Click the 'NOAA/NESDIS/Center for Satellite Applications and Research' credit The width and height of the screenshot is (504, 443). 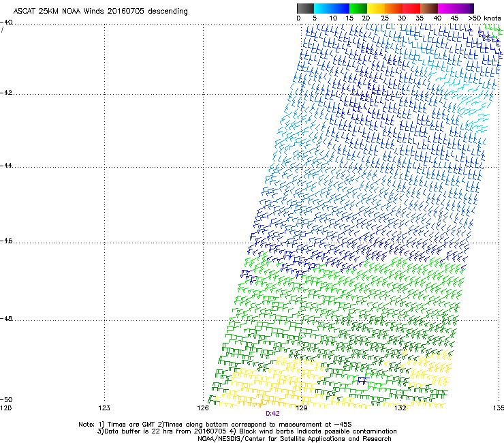[294, 439]
